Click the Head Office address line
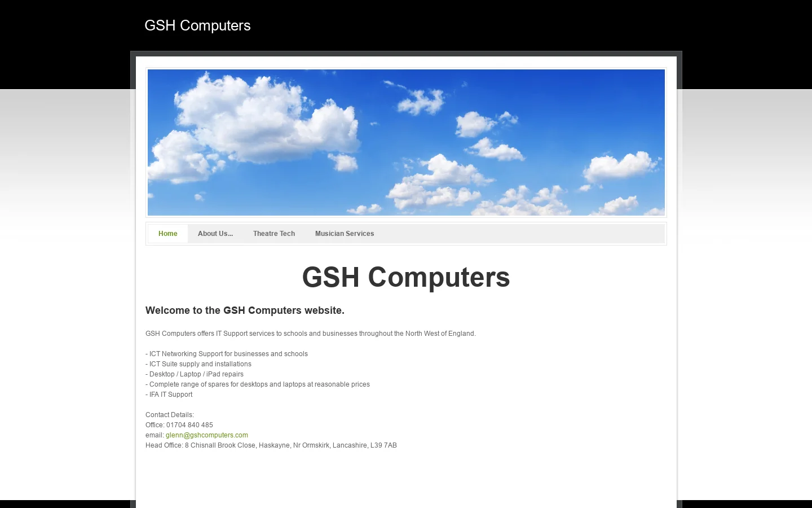812x508 pixels. [271, 445]
